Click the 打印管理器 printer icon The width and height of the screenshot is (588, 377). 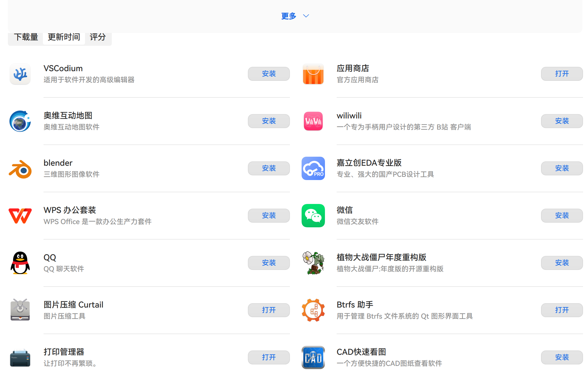pyautogui.click(x=20, y=357)
